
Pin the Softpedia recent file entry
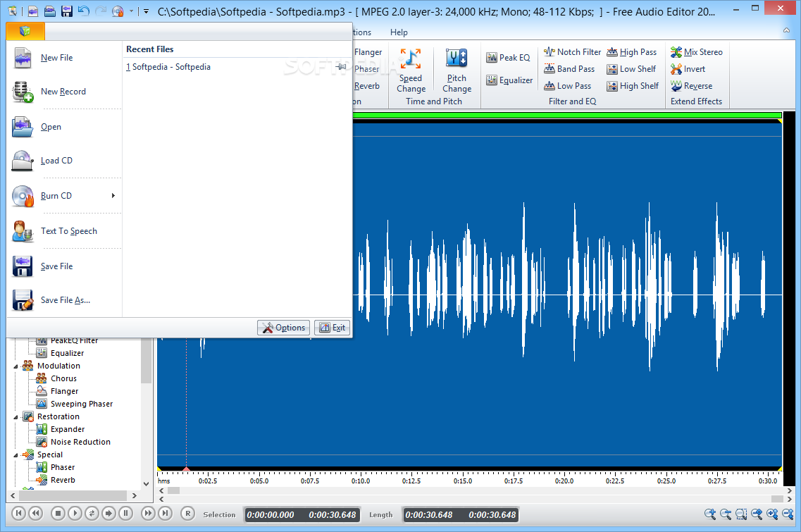pos(341,67)
